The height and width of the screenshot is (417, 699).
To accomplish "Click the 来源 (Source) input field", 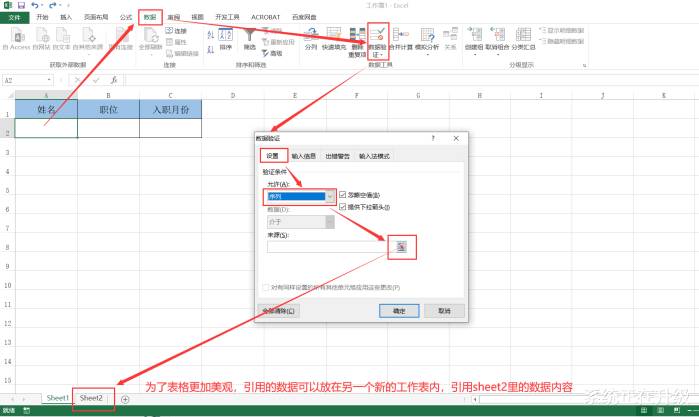I will point(327,247).
